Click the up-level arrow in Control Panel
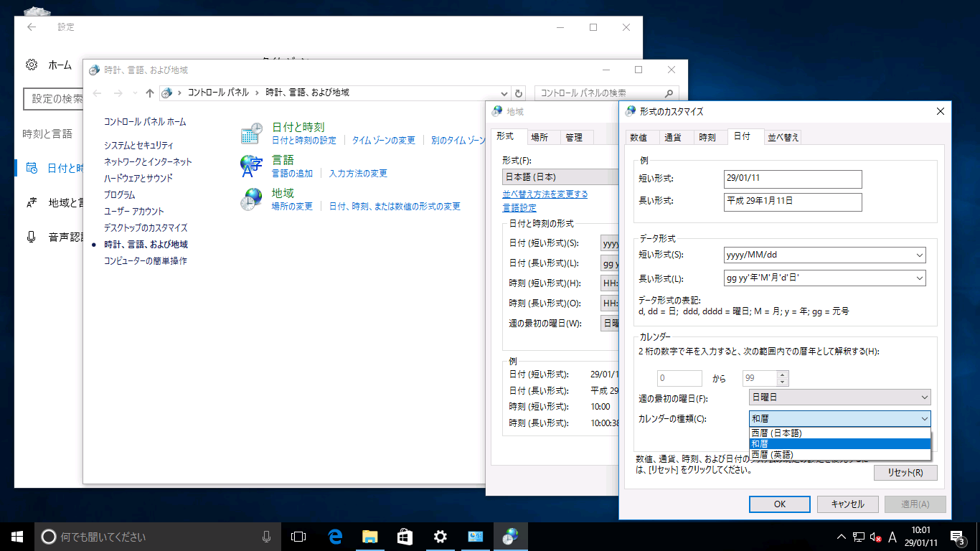The width and height of the screenshot is (980, 551). (150, 93)
